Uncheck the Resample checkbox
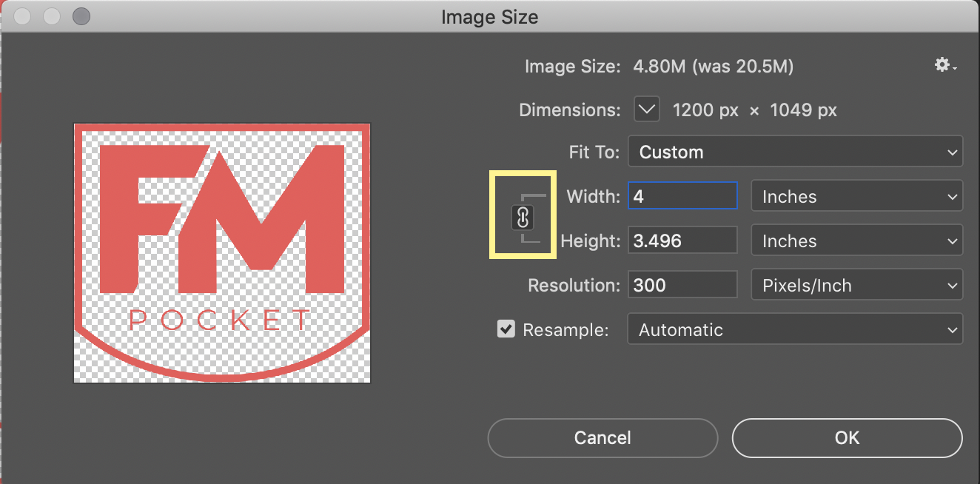This screenshot has width=980, height=484. click(506, 329)
